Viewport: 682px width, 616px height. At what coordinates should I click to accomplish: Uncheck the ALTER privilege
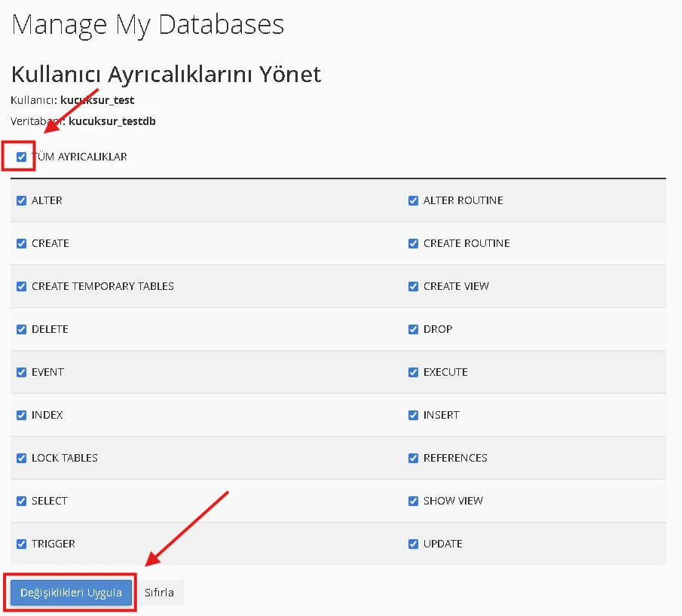(x=21, y=200)
